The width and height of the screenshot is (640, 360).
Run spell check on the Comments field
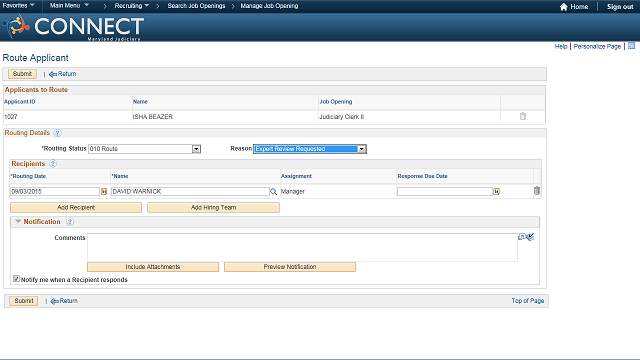pyautogui.click(x=530, y=237)
